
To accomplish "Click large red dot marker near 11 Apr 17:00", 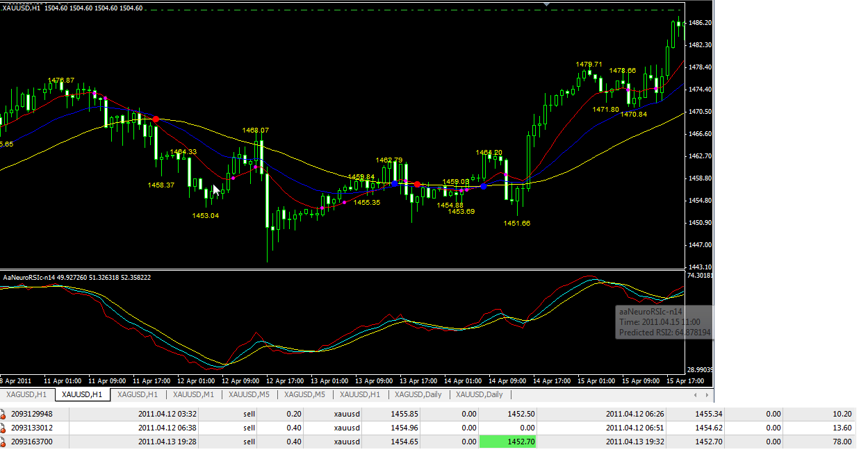I will coord(156,119).
